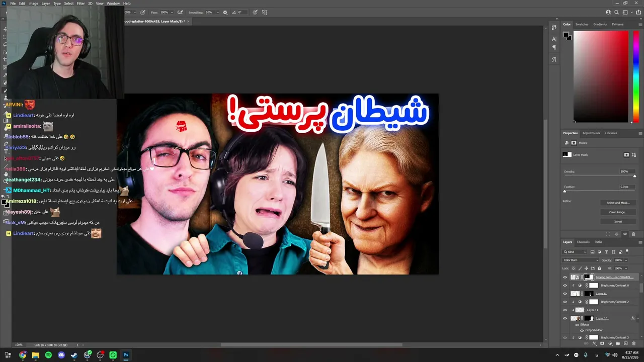Collapse Layer 10 effects list
The height and width of the screenshot is (362, 644).
(637, 318)
